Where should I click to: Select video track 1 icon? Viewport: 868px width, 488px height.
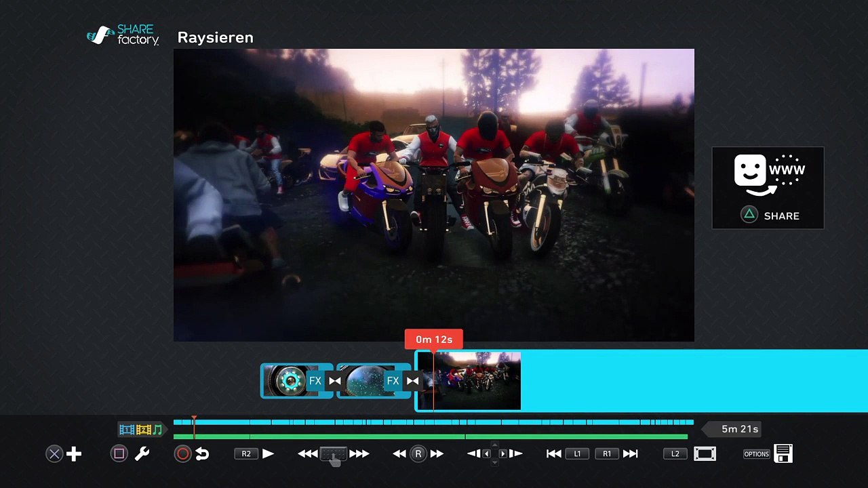coord(127,430)
